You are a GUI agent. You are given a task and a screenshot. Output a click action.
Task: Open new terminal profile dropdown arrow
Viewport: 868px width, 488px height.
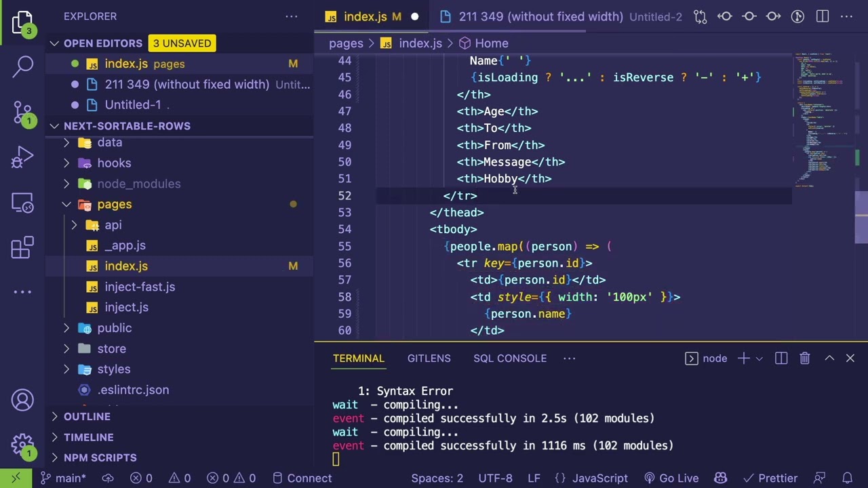click(x=759, y=358)
